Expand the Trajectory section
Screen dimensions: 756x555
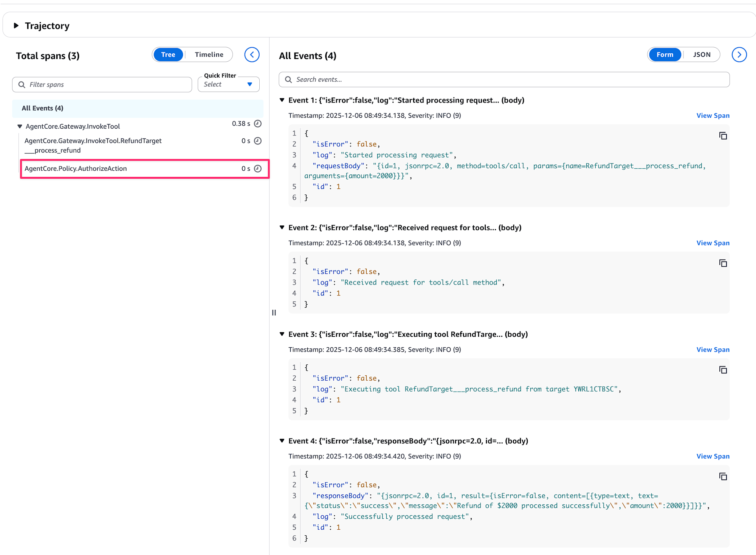pyautogui.click(x=16, y=26)
